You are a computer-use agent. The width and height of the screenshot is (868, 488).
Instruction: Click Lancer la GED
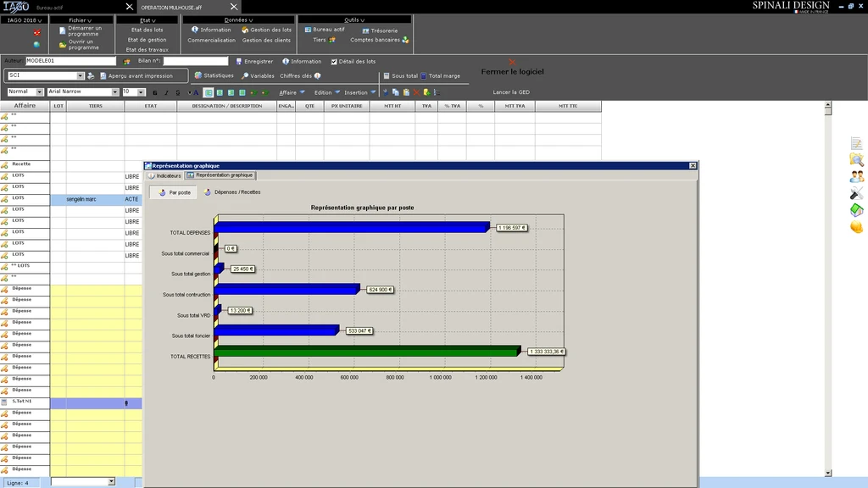click(x=511, y=92)
